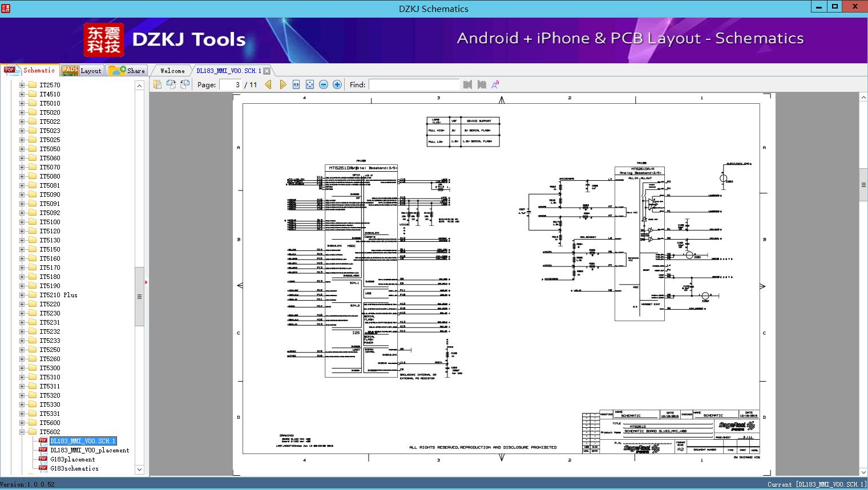Open the Share tab

pos(127,70)
